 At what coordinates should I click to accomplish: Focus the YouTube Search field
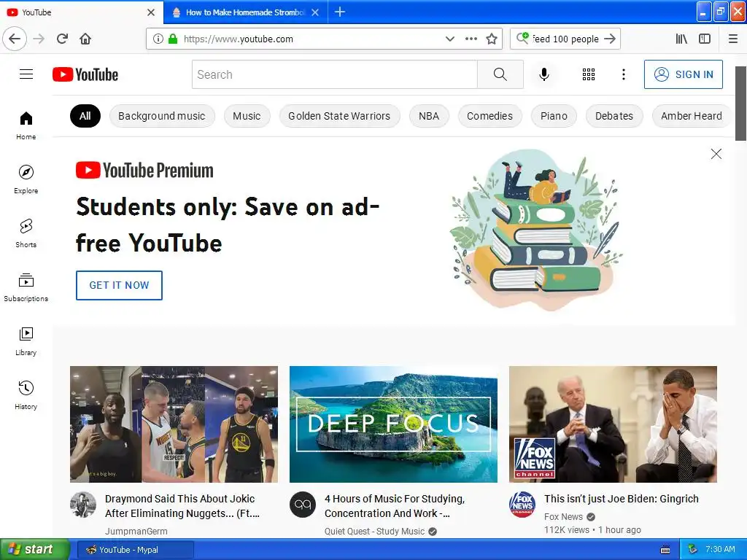334,74
